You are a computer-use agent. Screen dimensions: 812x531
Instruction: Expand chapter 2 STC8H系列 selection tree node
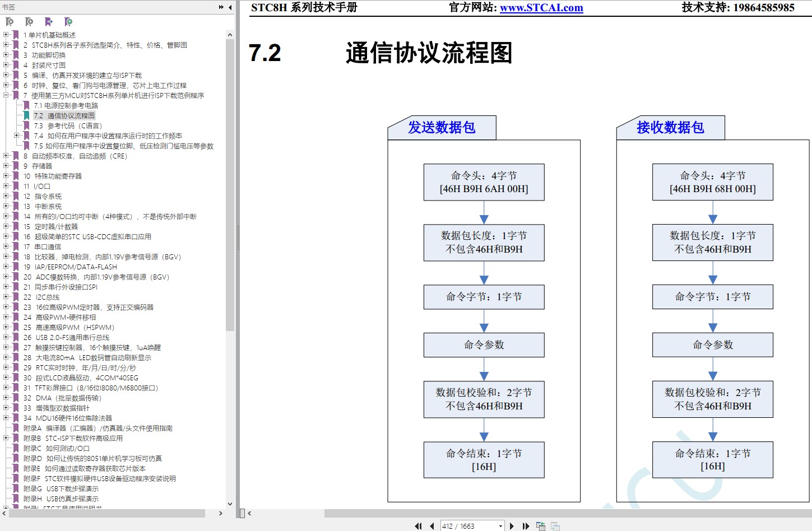click(6, 45)
